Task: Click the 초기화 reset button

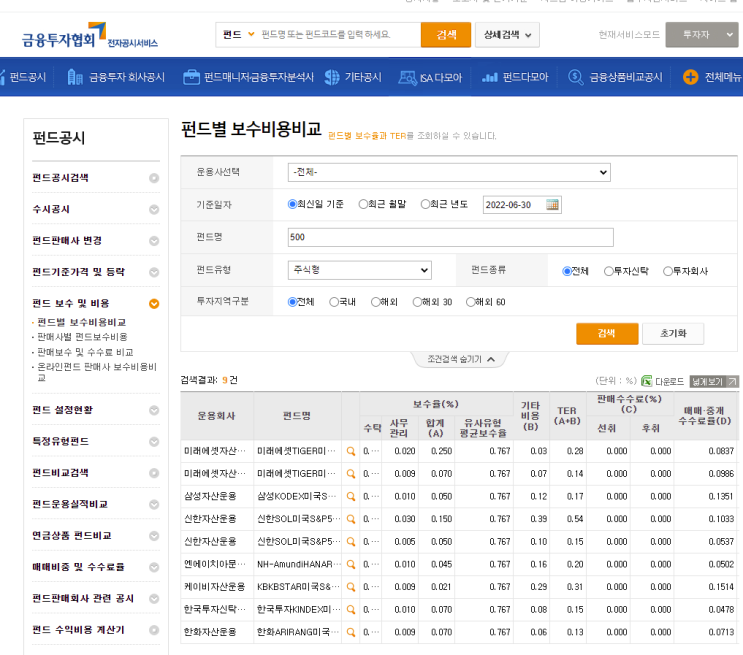Action: pos(673,333)
